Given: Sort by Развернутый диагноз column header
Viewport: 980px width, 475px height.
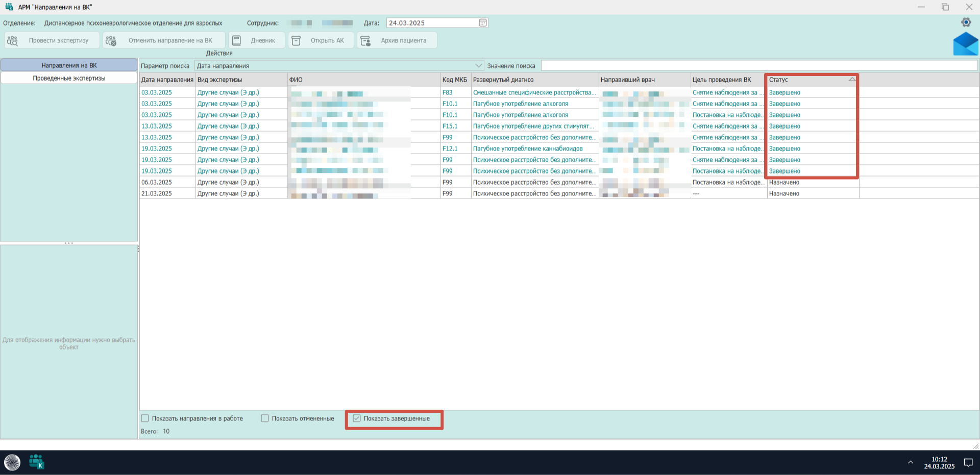Looking at the screenshot, I should click(x=535, y=80).
